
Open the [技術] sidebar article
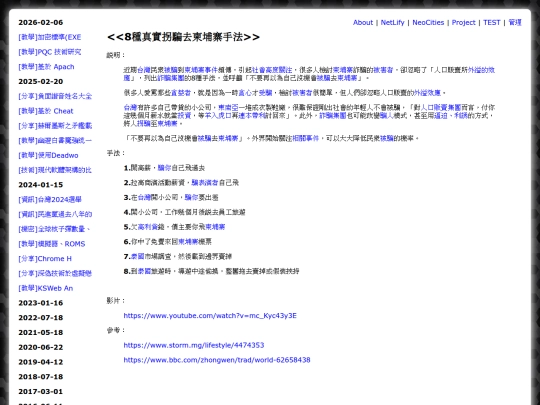pos(55,170)
